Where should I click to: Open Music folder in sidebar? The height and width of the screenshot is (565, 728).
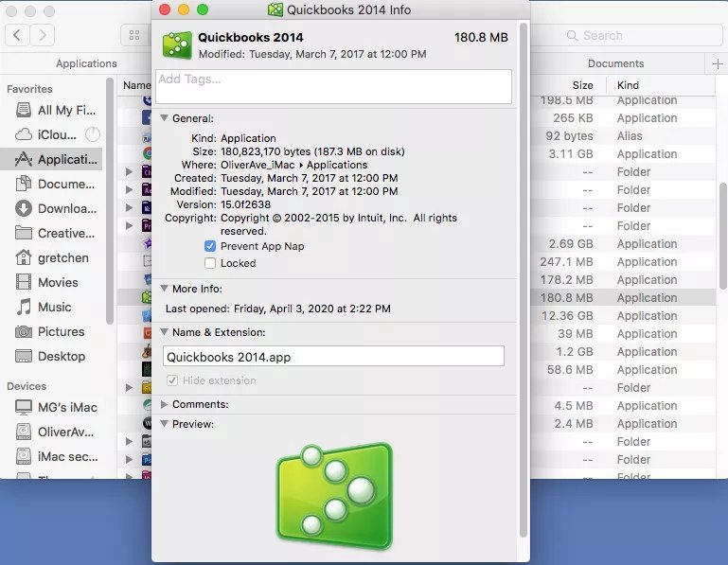pos(44,307)
